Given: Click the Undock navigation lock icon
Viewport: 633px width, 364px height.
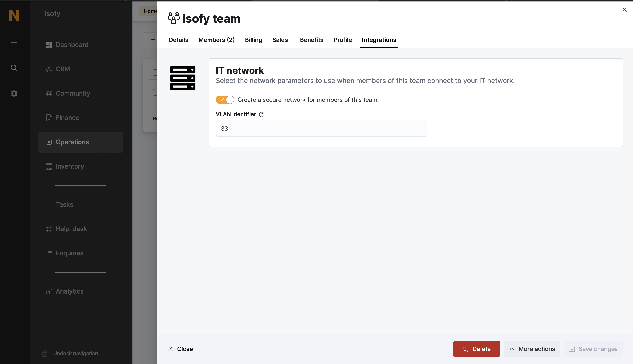Looking at the screenshot, I should click(45, 354).
